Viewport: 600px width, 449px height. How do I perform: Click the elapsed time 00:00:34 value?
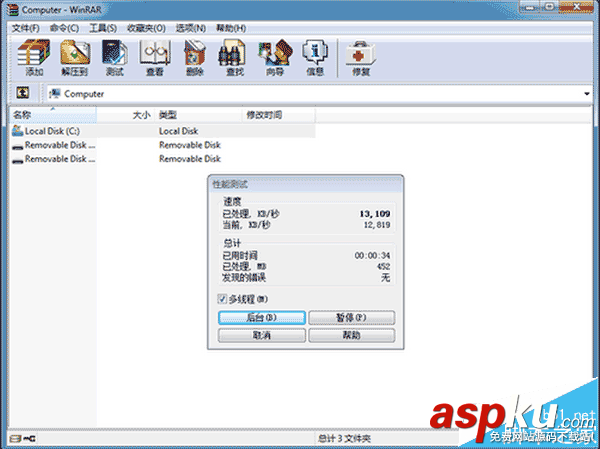click(372, 255)
